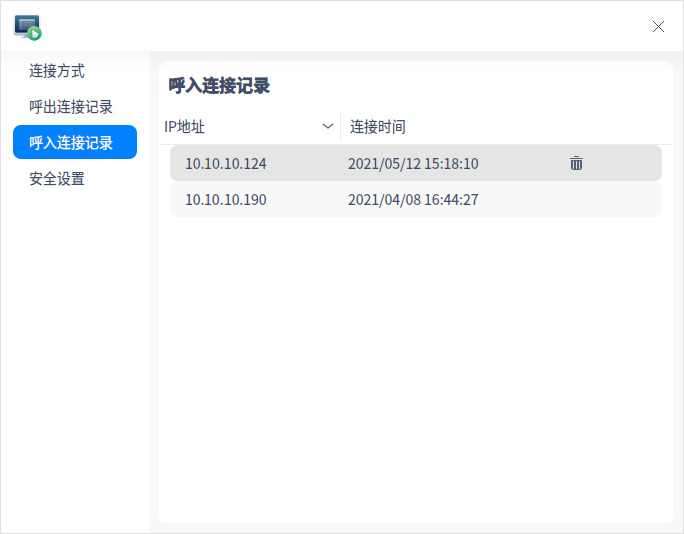Image resolution: width=684 pixels, height=534 pixels.
Task: Click the timestamp 2021/04/08 16:44:27
Action: 413,200
